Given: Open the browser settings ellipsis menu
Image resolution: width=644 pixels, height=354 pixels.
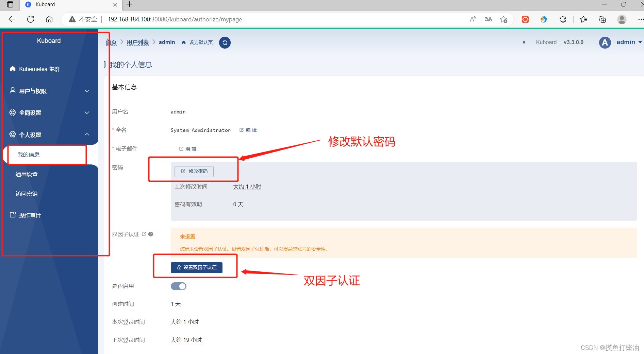Looking at the screenshot, I should click(x=640, y=19).
